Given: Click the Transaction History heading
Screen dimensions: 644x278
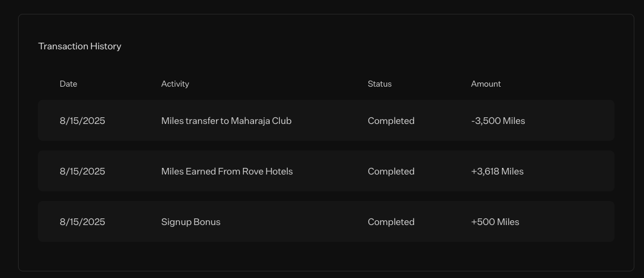Looking at the screenshot, I should point(79,46).
